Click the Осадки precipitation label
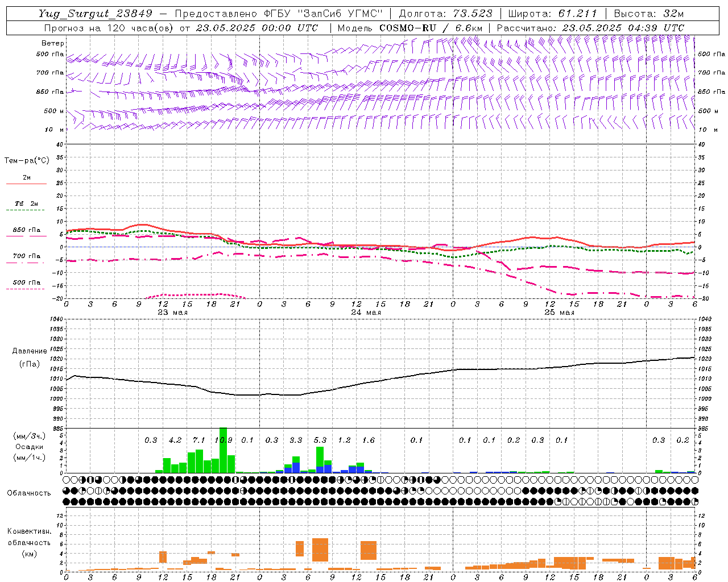Viewport: 728px width, 582px height. pyautogui.click(x=29, y=447)
